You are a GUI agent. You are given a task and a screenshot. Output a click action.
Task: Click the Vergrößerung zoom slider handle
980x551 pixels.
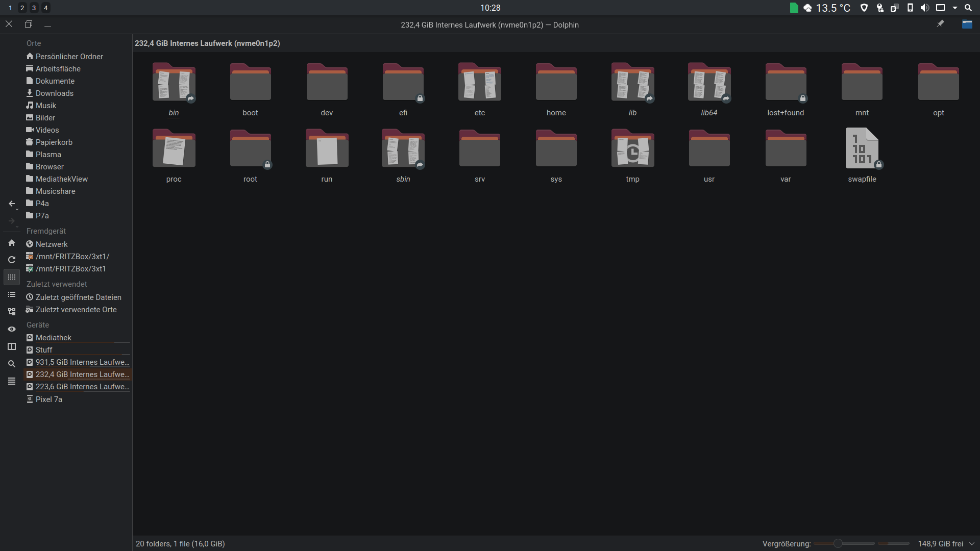[x=838, y=544]
